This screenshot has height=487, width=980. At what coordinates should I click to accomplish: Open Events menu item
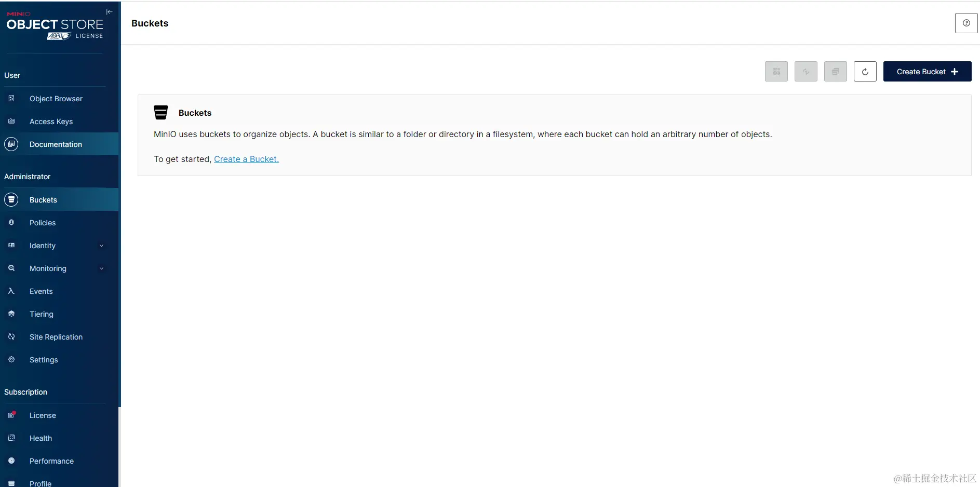[59, 291]
